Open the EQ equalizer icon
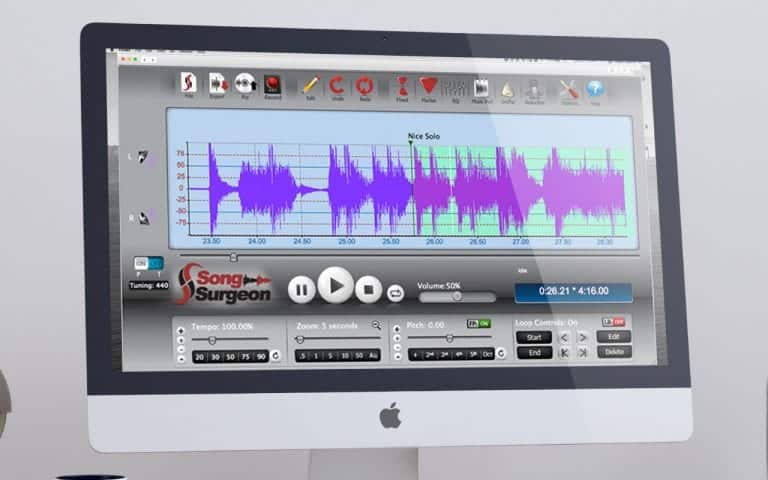The height and width of the screenshot is (480, 768). pos(454,88)
